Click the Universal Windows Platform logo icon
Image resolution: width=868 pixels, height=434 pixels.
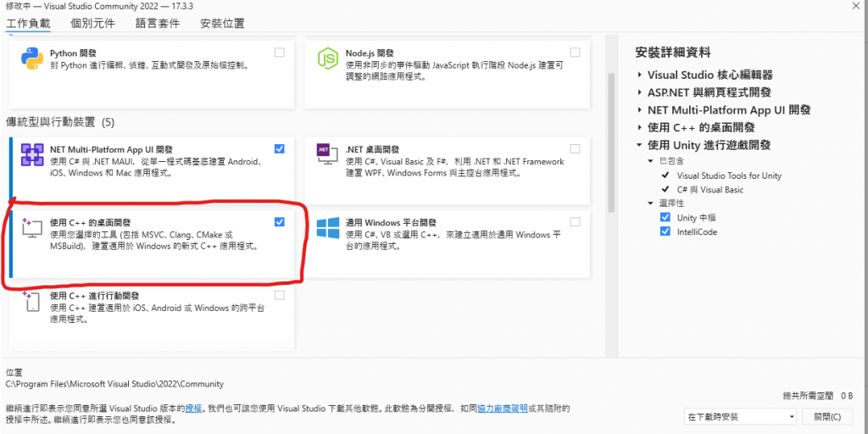328,227
